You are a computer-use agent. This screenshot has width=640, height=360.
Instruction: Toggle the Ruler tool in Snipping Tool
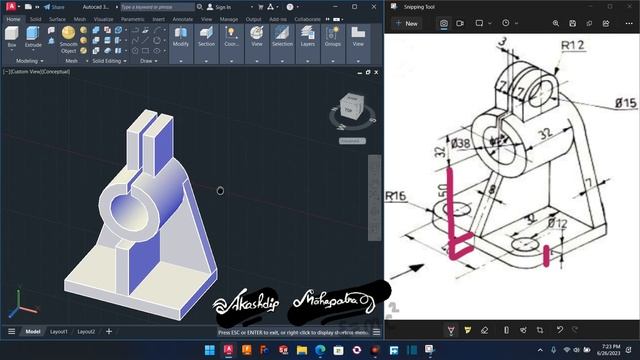[506, 330]
